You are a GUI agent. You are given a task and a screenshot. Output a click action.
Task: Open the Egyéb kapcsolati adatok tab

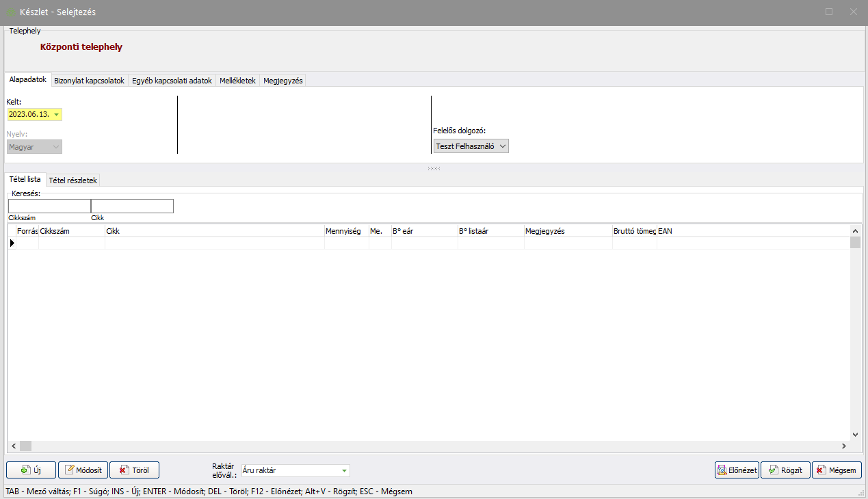click(x=172, y=81)
